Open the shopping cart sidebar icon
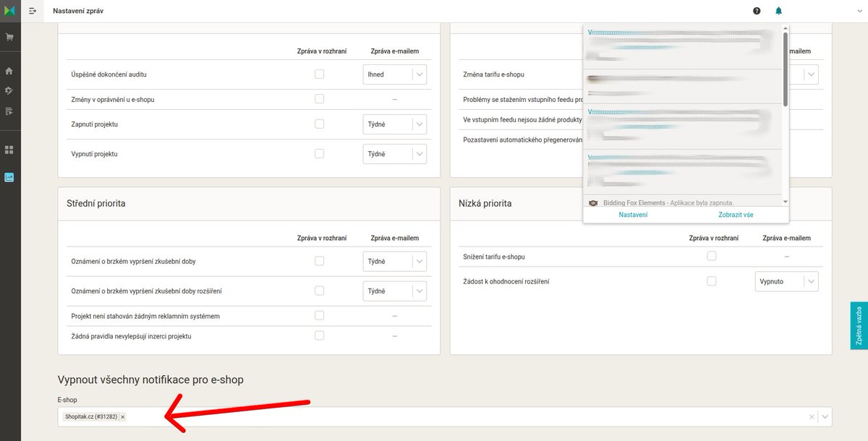The width and height of the screenshot is (868, 441). click(x=9, y=37)
